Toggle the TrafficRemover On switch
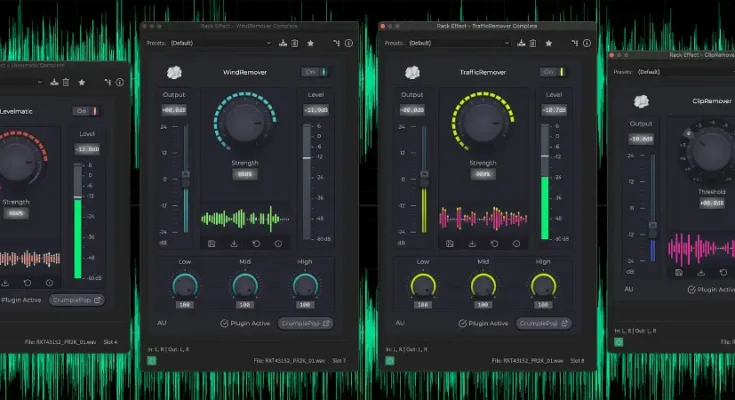This screenshot has width=735, height=400. [x=552, y=72]
